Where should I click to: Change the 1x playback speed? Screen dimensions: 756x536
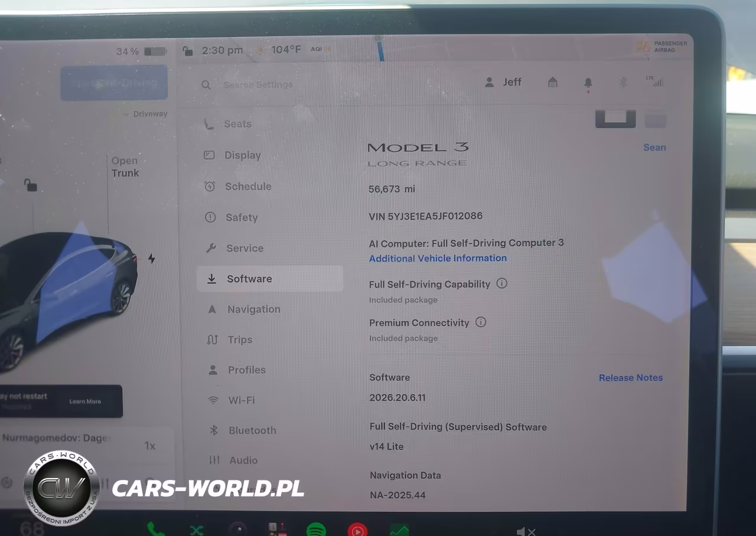click(x=150, y=446)
